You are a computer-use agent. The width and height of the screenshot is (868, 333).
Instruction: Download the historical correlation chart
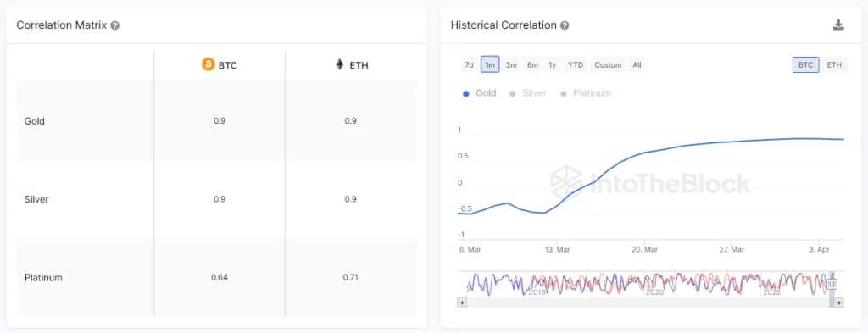(x=838, y=25)
